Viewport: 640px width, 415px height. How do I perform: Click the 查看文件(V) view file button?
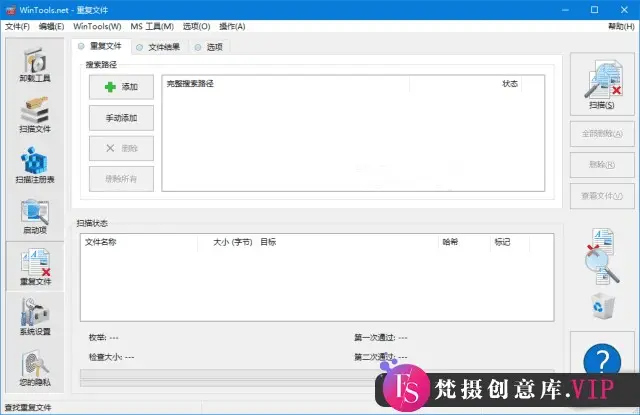(x=602, y=196)
